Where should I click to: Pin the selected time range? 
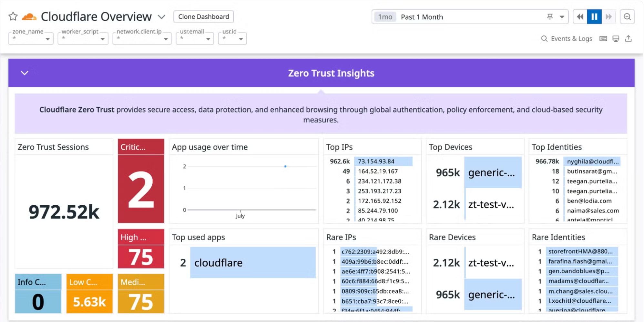click(550, 17)
